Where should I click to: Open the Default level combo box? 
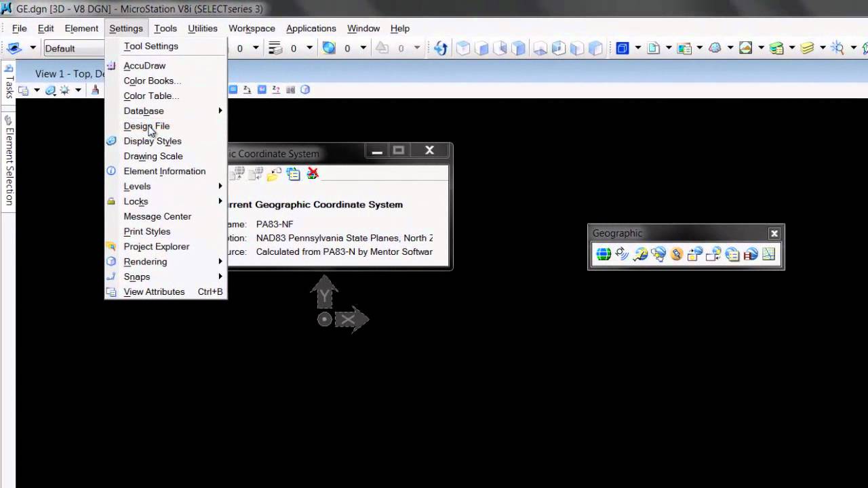tap(74, 48)
